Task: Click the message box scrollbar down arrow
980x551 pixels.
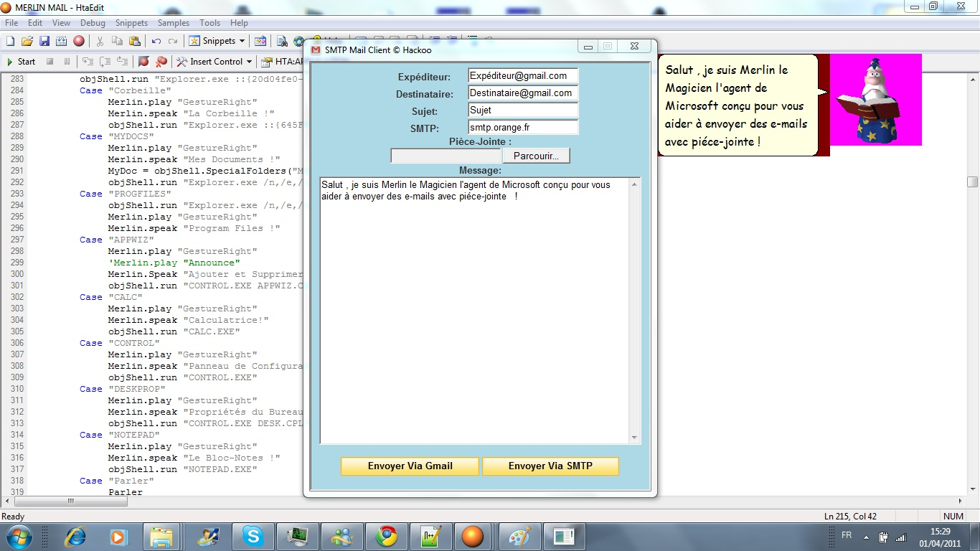Action: [x=634, y=438]
